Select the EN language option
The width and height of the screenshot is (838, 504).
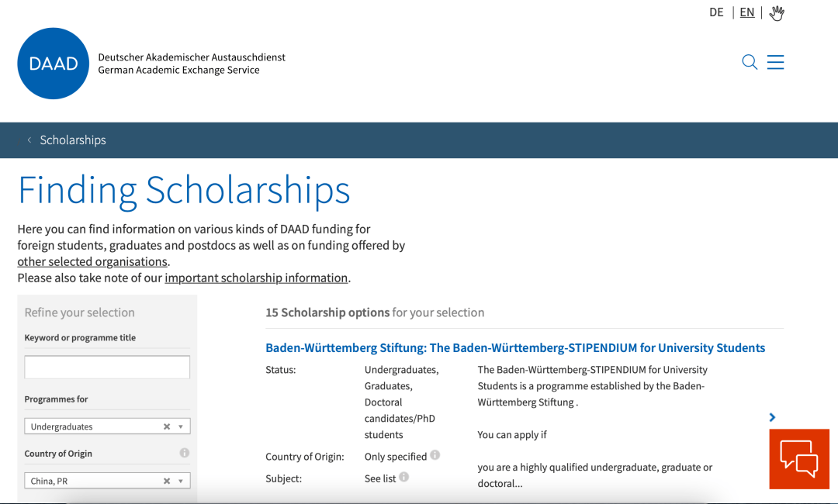click(747, 12)
